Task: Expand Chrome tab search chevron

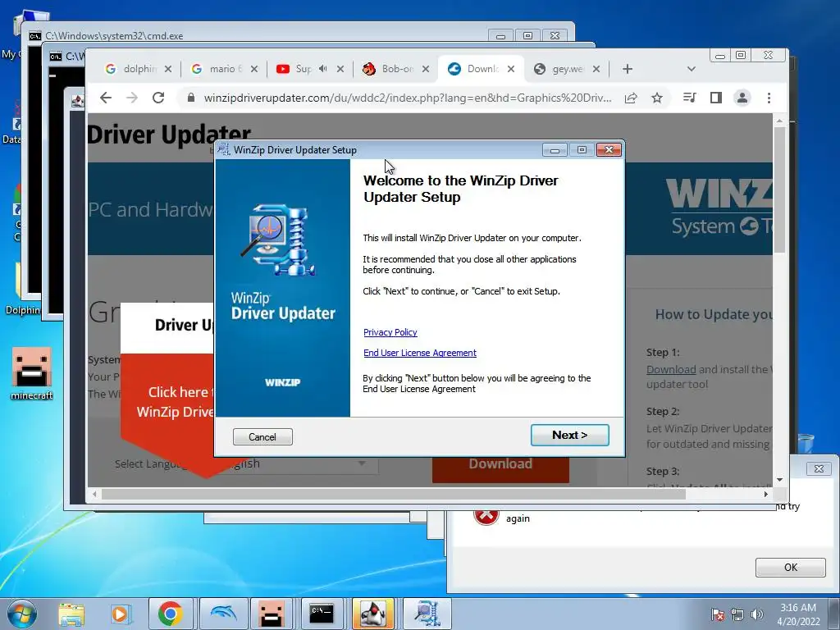Action: click(x=691, y=69)
